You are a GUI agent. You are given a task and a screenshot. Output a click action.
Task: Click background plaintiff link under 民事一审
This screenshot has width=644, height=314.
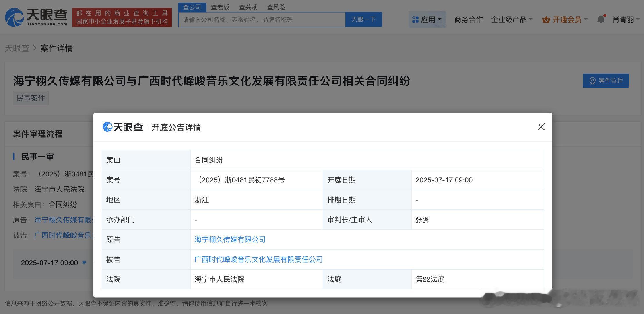tap(64, 220)
